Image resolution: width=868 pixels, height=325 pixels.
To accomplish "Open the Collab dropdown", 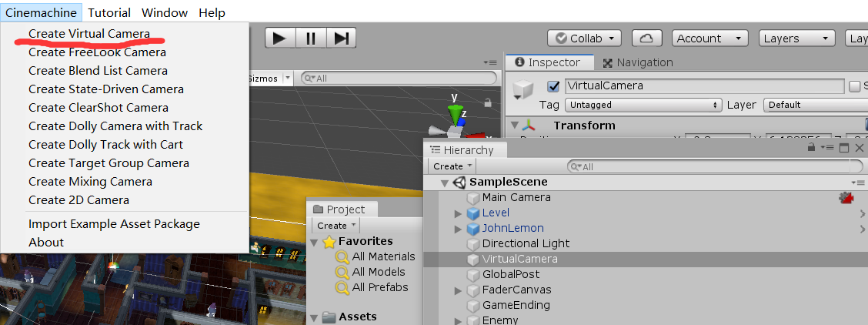I will 584,38.
